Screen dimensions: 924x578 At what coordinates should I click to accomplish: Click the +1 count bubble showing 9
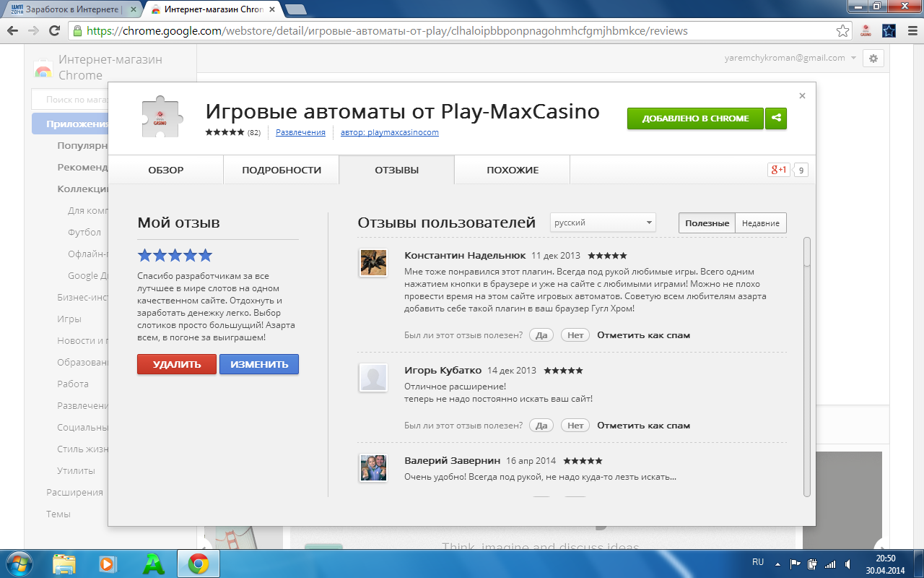click(801, 170)
